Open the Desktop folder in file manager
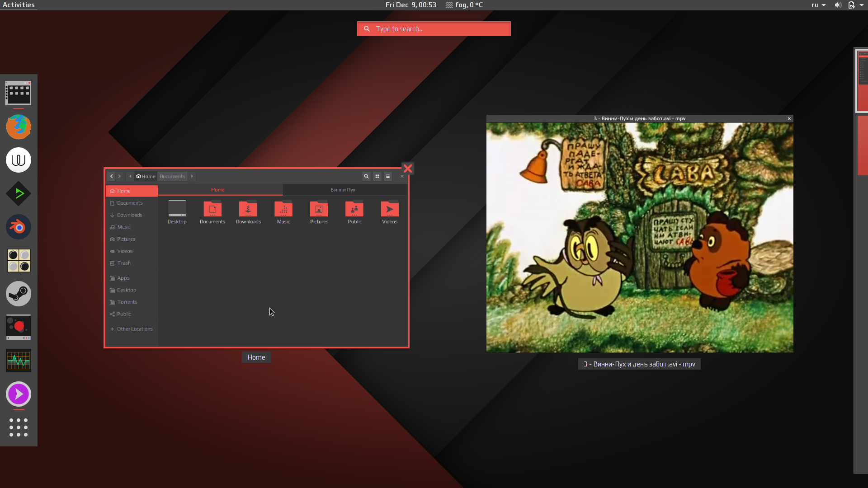868x488 pixels. (x=177, y=212)
